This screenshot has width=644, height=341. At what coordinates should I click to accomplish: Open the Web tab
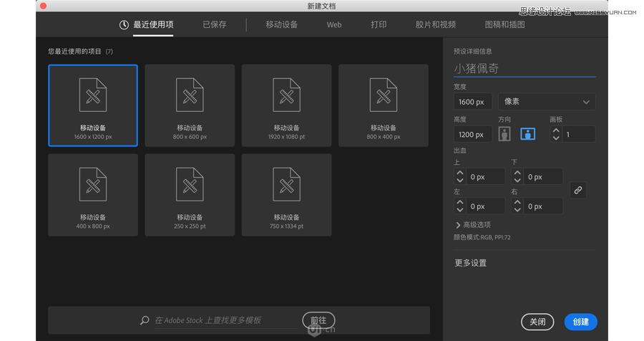[x=334, y=24]
